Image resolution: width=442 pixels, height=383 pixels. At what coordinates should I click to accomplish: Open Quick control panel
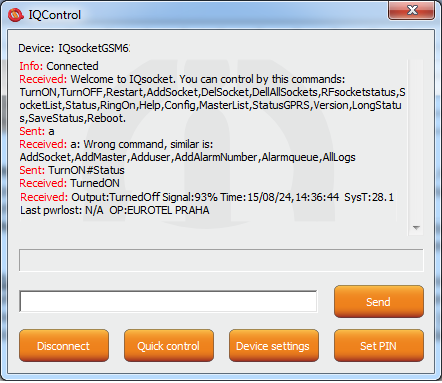[x=169, y=346]
